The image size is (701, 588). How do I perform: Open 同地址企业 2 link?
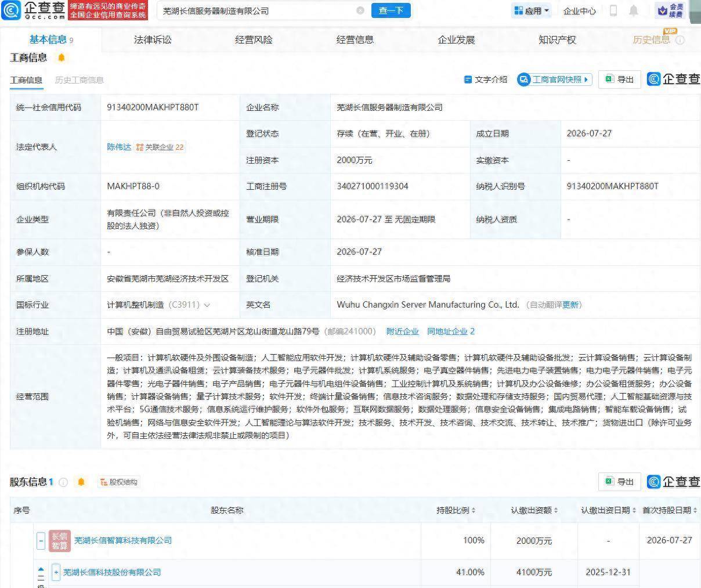(451, 331)
